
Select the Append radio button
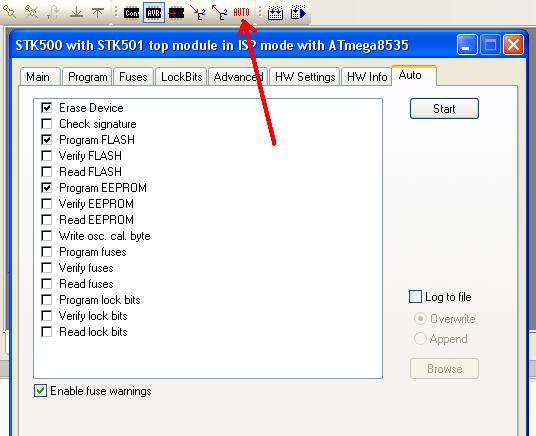pos(420,339)
